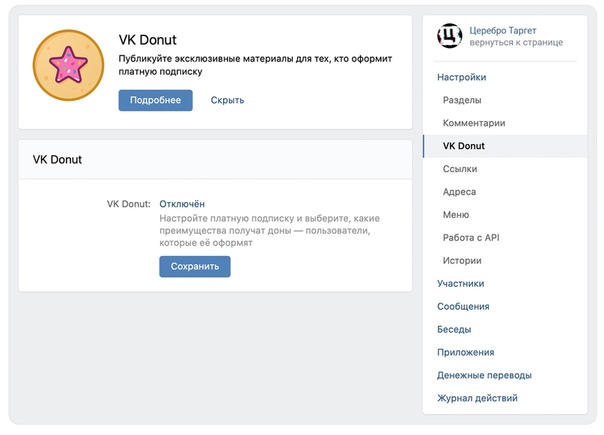Click the Церебро Таргет community avatar
604x435 pixels.
(450, 36)
